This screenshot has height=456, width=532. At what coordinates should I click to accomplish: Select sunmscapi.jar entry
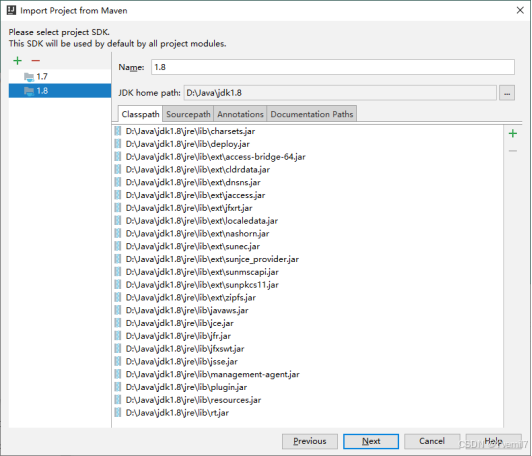[202, 272]
